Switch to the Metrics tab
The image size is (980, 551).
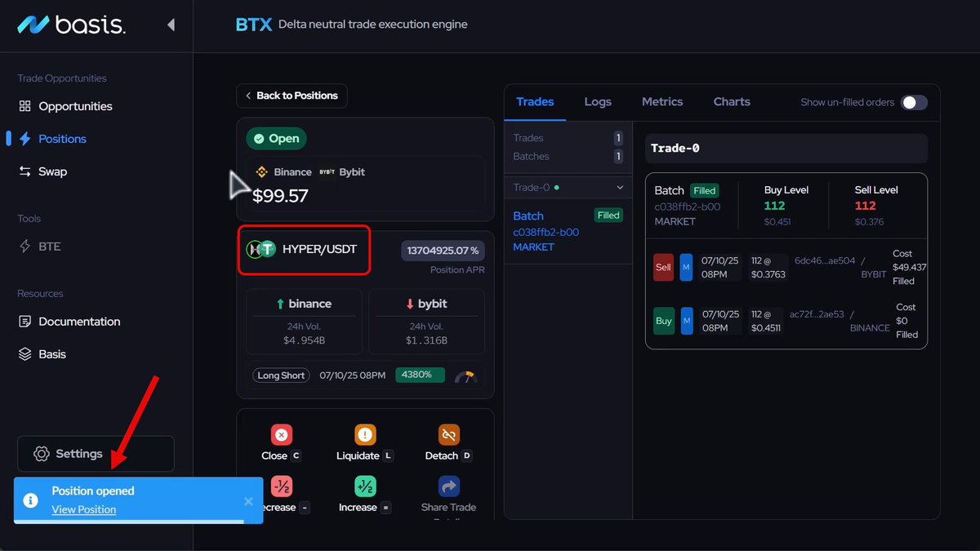pyautogui.click(x=662, y=102)
